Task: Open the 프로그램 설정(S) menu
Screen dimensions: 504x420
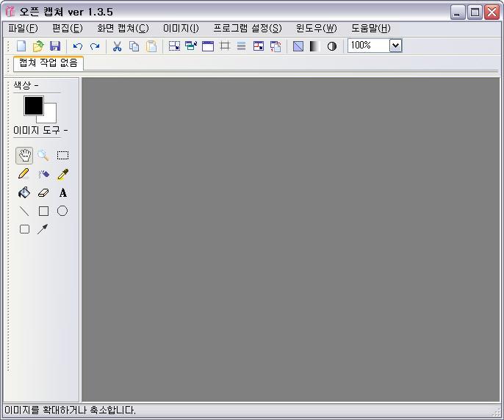Action: (248, 29)
